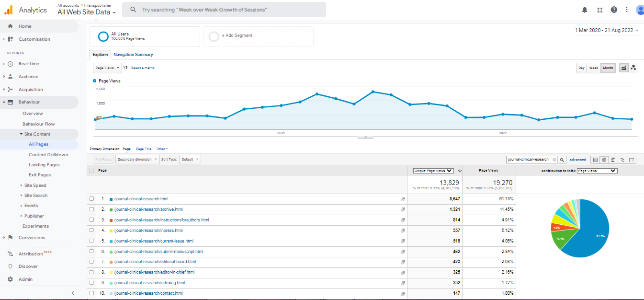Viewport: 644px width, 300px height.
Task: Open the notifications bell
Action: tap(585, 10)
